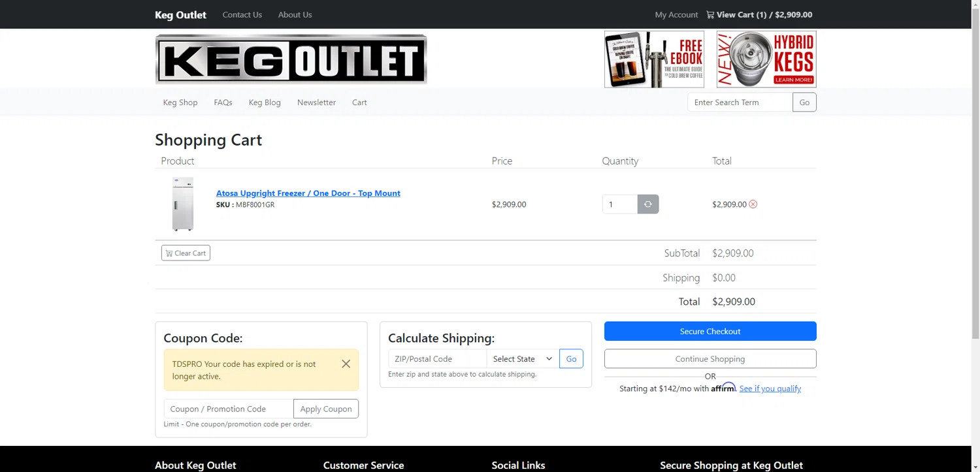Open My Account link
The width and height of the screenshot is (980, 472).
pos(676,14)
